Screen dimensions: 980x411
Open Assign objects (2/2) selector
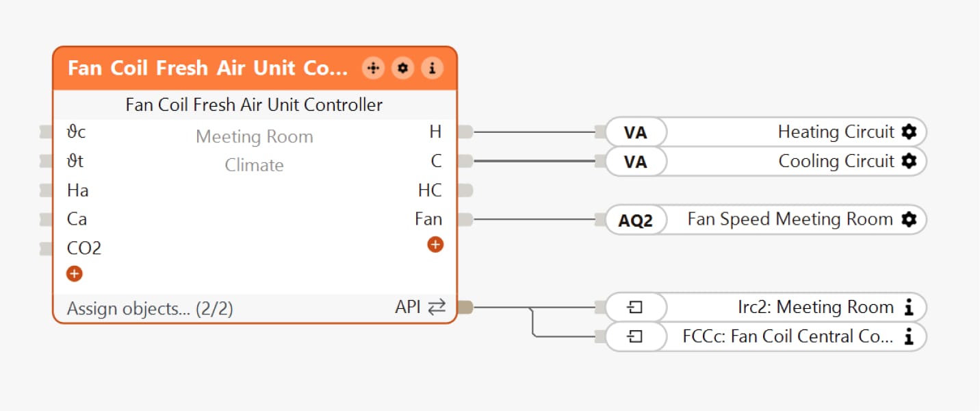pyautogui.click(x=150, y=309)
